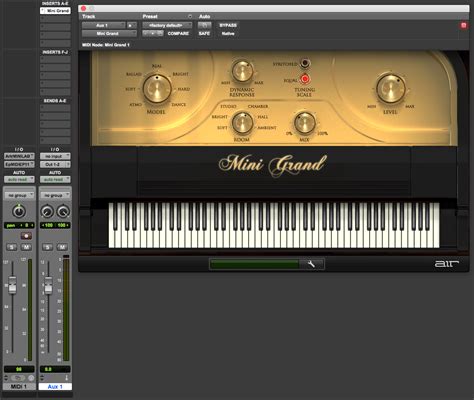Solo the Aux 1 track

pos(47,247)
